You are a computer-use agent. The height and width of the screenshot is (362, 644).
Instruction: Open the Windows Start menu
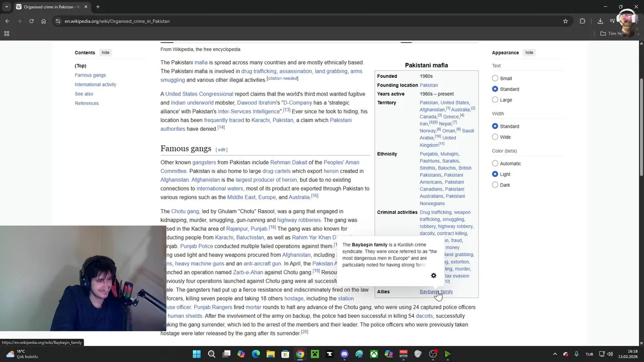pos(197,354)
